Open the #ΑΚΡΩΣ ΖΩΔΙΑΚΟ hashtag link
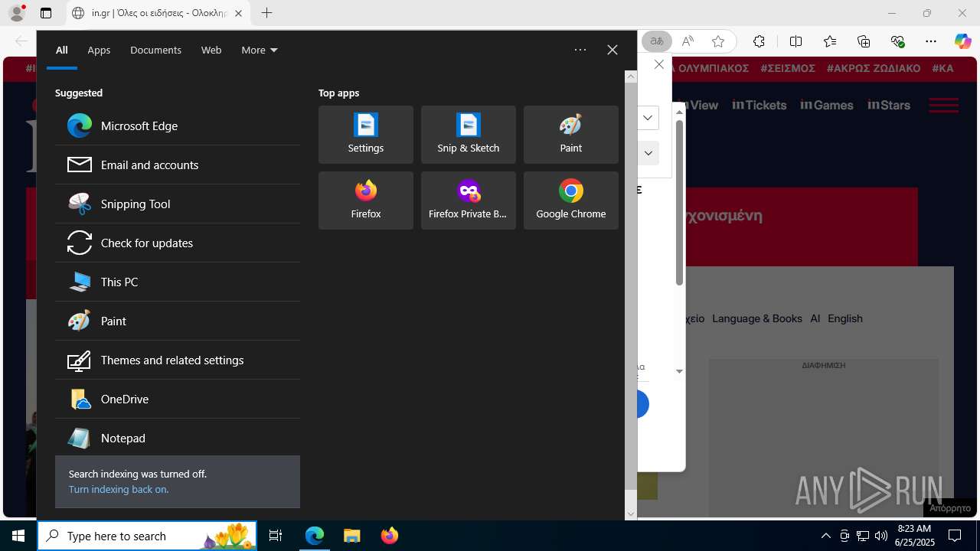Screen dimensions: 980x551 (x=874, y=68)
